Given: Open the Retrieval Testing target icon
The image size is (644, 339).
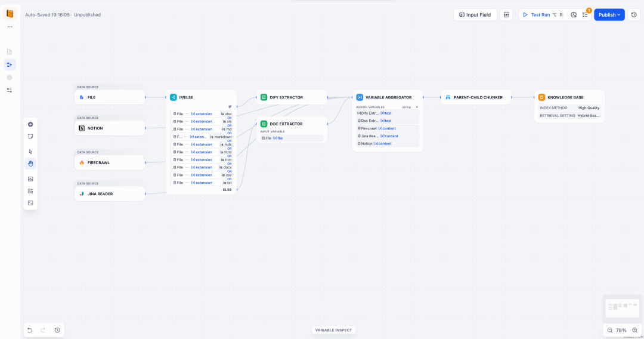Looking at the screenshot, I should coord(10,77).
